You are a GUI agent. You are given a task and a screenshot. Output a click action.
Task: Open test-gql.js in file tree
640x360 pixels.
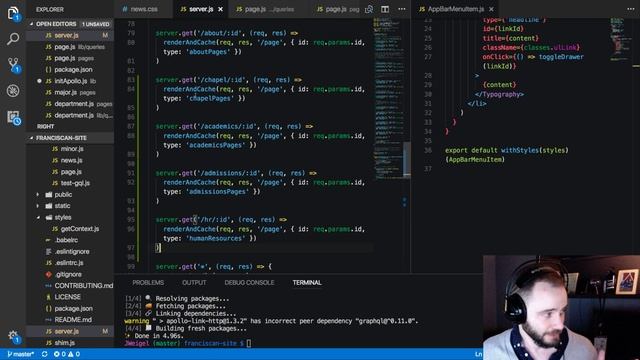click(x=70, y=183)
